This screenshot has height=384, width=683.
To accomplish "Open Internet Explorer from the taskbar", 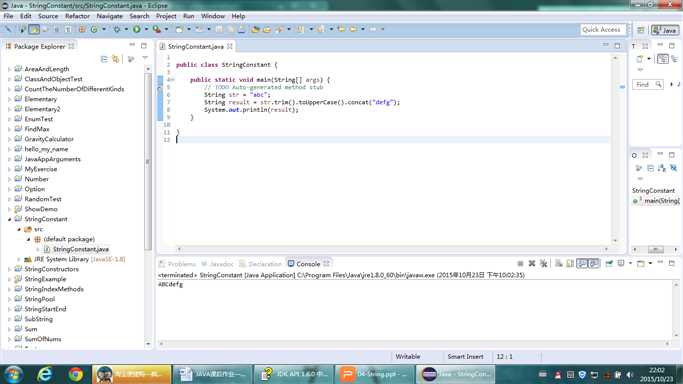I will (x=44, y=374).
